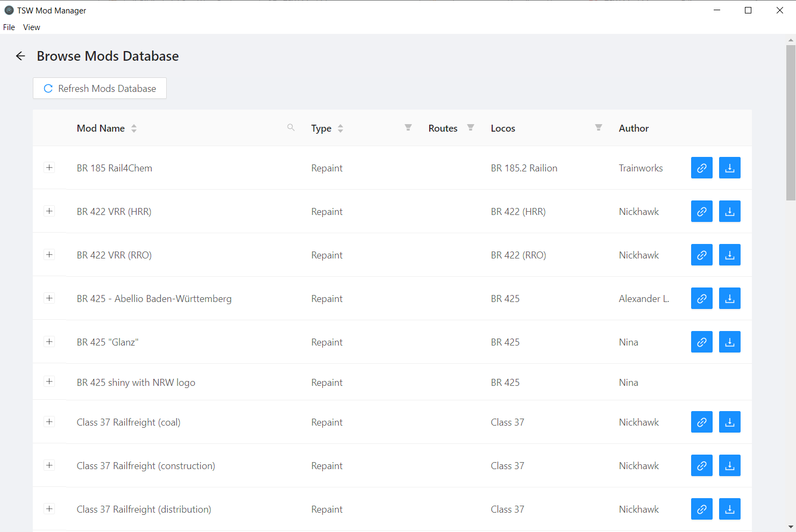Open link for BR 422 VRR (HRR)
The width and height of the screenshot is (796, 532).
(701, 211)
